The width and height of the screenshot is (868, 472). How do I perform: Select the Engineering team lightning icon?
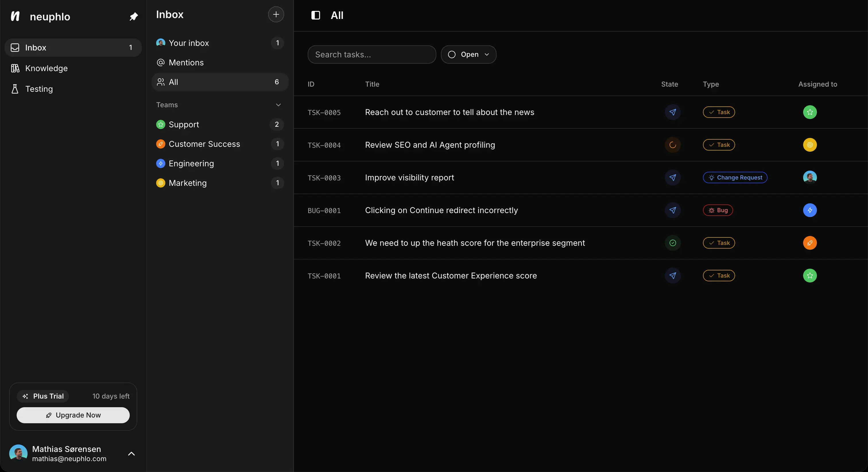[161, 163]
